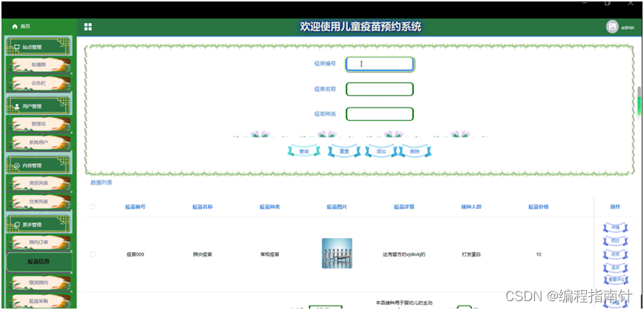The height and width of the screenshot is (310, 644).
Task: Click the 更多管理 copy icon
Action: pos(17,225)
